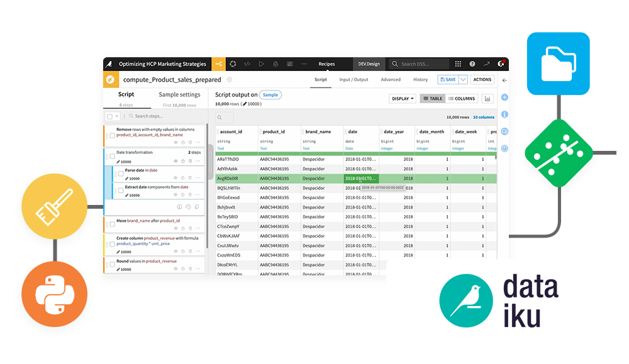Switch to the Input / Output tab
Viewport: 629px width, 364px height.
tap(353, 80)
